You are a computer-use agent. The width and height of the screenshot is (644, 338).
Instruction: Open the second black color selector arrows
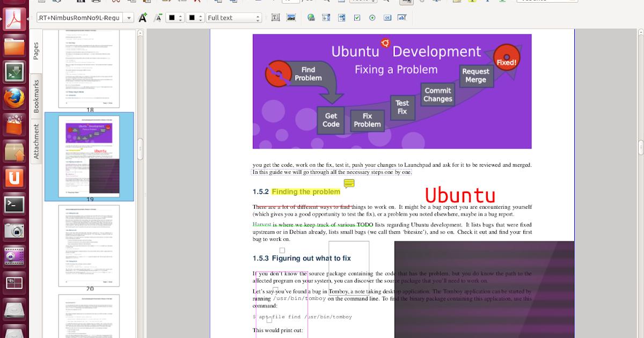[200, 18]
